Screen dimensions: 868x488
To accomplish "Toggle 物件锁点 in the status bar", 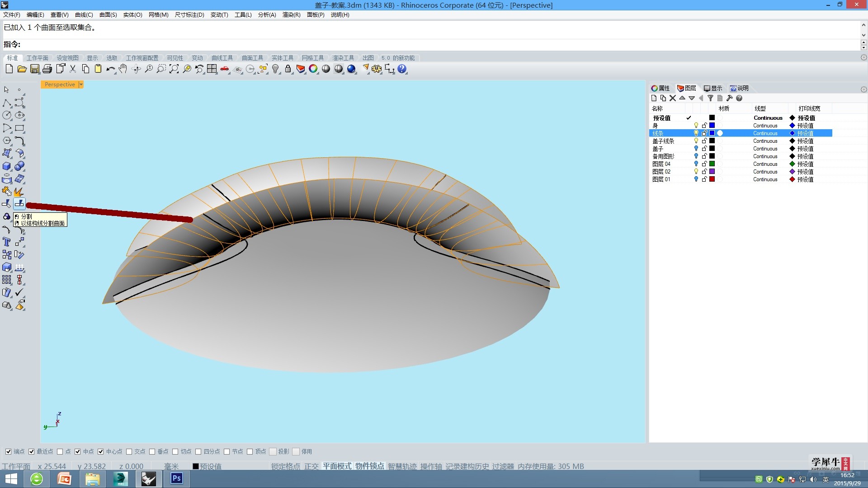I will [x=369, y=466].
